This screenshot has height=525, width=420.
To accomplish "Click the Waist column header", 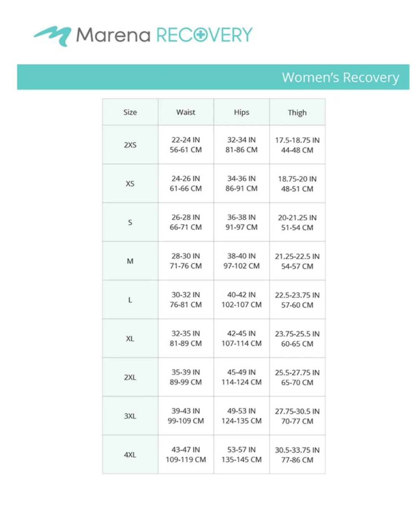I will (186, 112).
